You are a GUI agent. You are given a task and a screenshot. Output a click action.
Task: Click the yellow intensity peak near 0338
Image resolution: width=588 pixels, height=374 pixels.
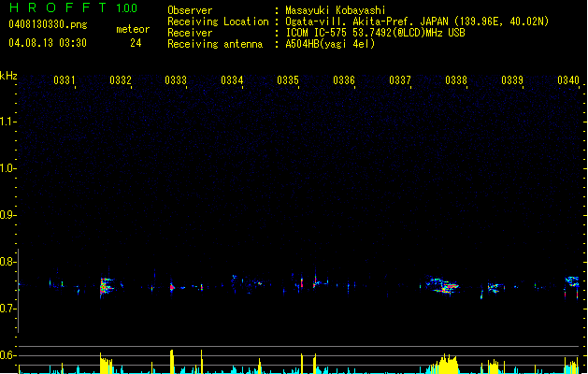[x=445, y=364]
